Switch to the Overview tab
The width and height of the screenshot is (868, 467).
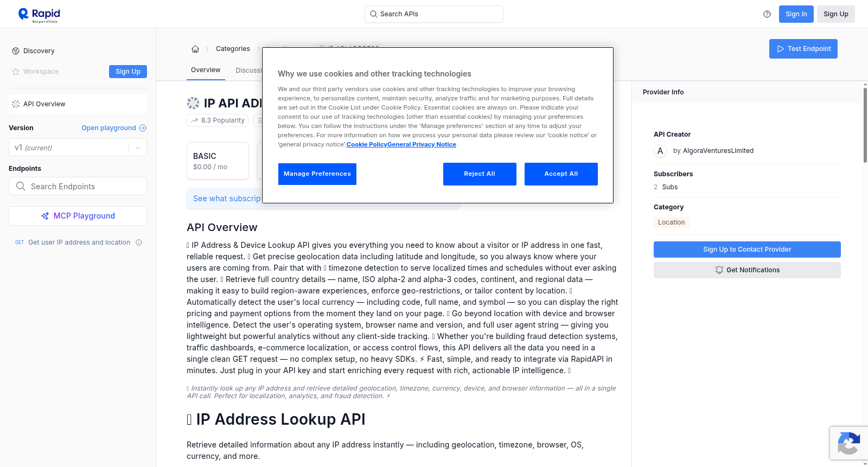206,70
